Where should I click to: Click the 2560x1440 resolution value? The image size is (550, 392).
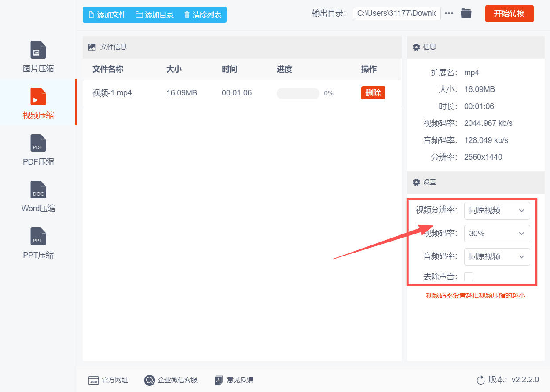click(483, 157)
